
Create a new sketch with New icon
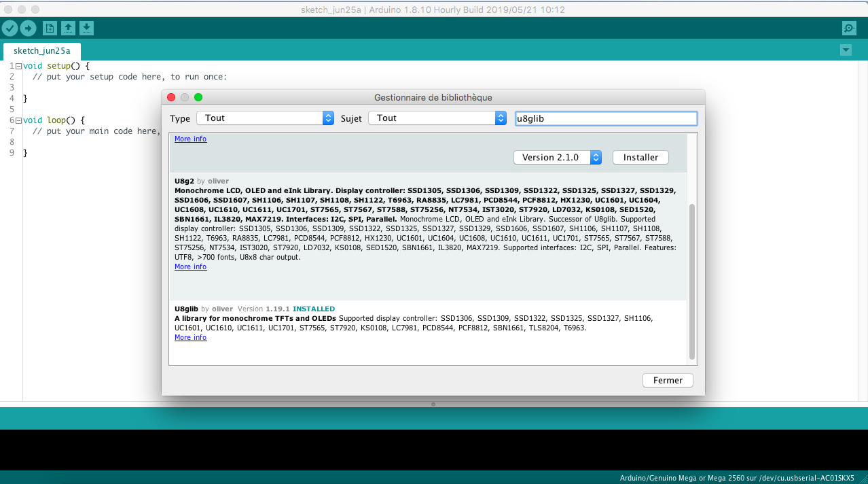50,28
